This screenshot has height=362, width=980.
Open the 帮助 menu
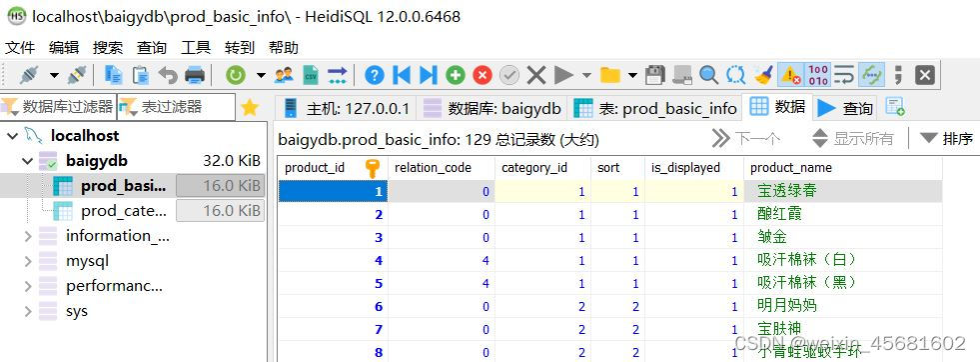(284, 48)
